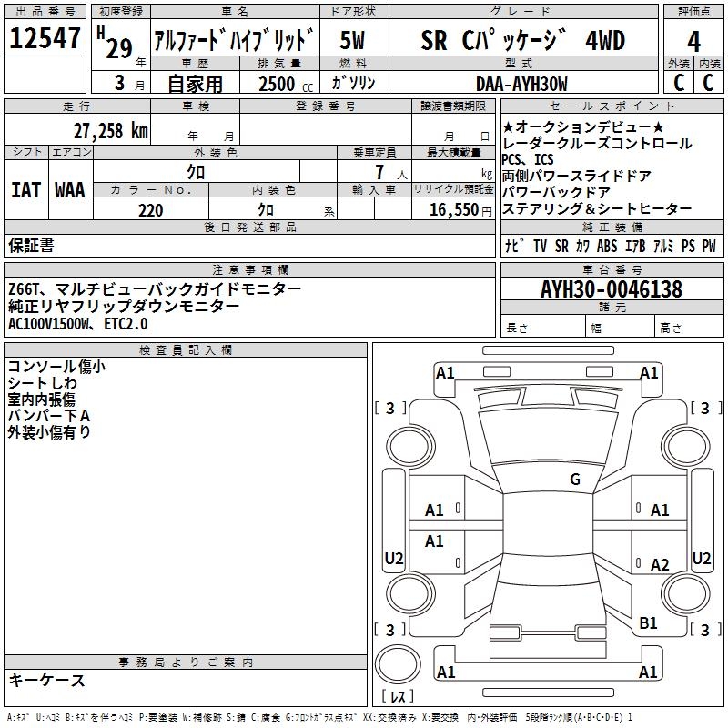The width and height of the screenshot is (728, 728).
Task: Select パワーバックドア line
Action: point(556,192)
